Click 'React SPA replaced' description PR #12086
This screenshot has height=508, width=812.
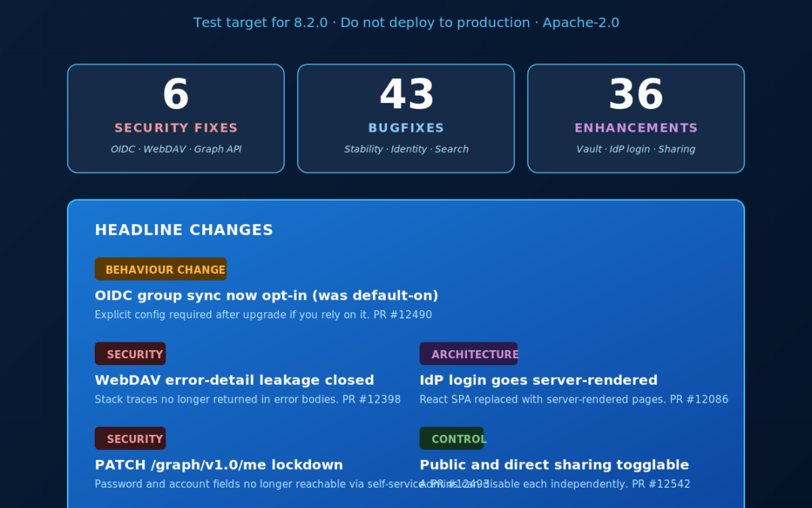574,400
